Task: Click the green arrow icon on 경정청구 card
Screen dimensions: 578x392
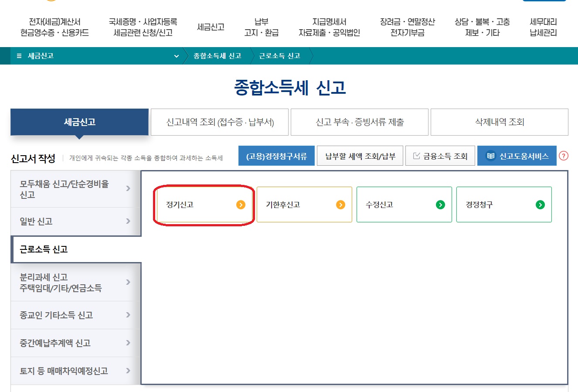Action: (x=541, y=205)
